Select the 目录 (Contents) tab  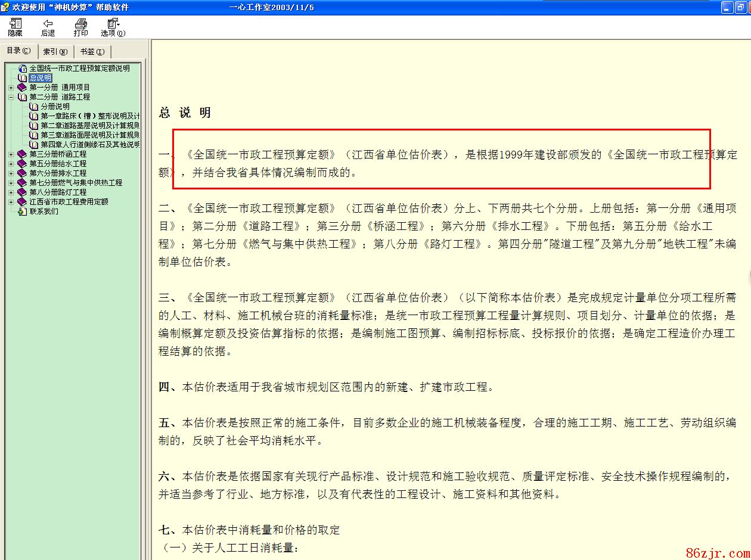[x=18, y=51]
